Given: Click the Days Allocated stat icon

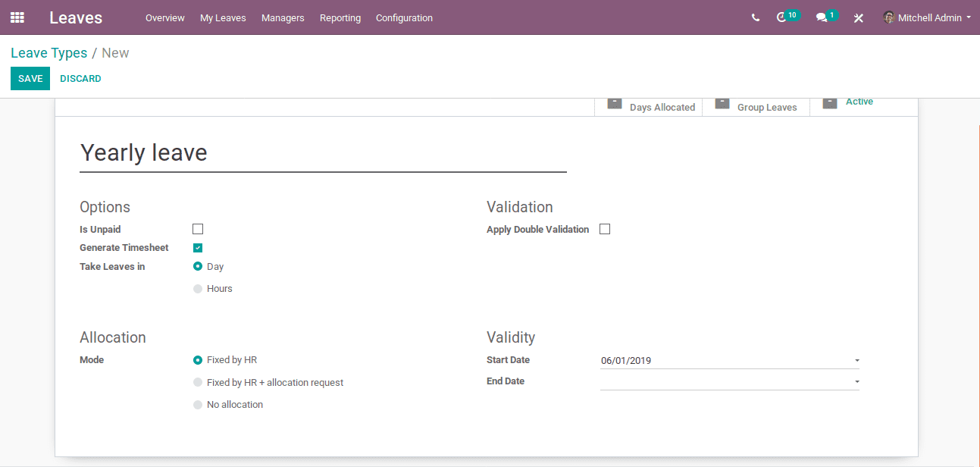Looking at the screenshot, I should (615, 103).
